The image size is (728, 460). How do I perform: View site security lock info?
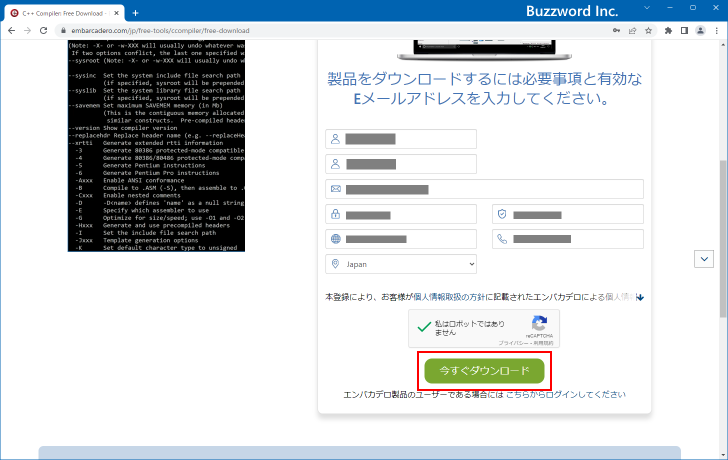pyautogui.click(x=63, y=31)
